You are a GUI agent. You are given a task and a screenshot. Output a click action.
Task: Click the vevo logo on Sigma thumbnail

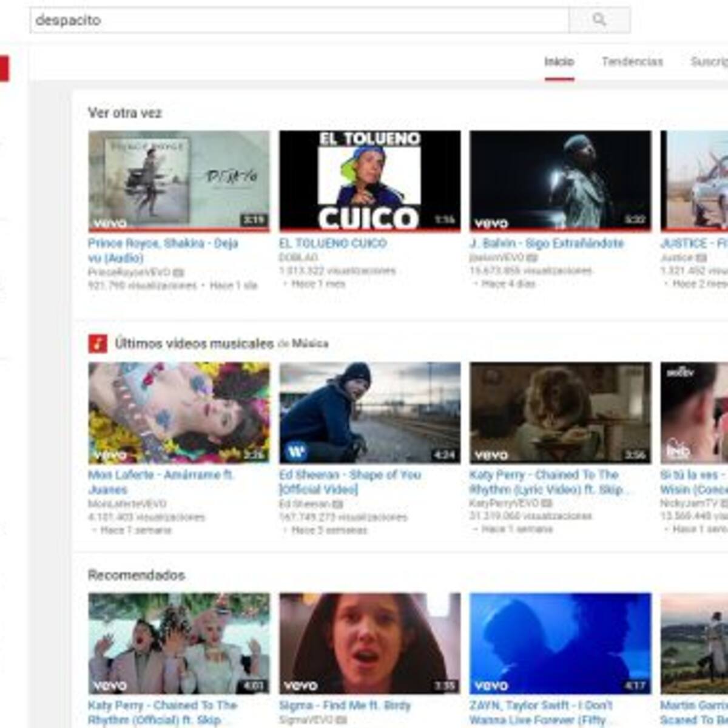click(300, 686)
